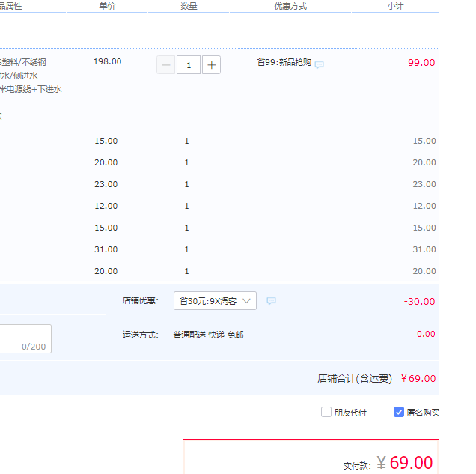The image size is (476, 474).
Task: Check the 朋友代付 checkbox
Action: tap(326, 412)
